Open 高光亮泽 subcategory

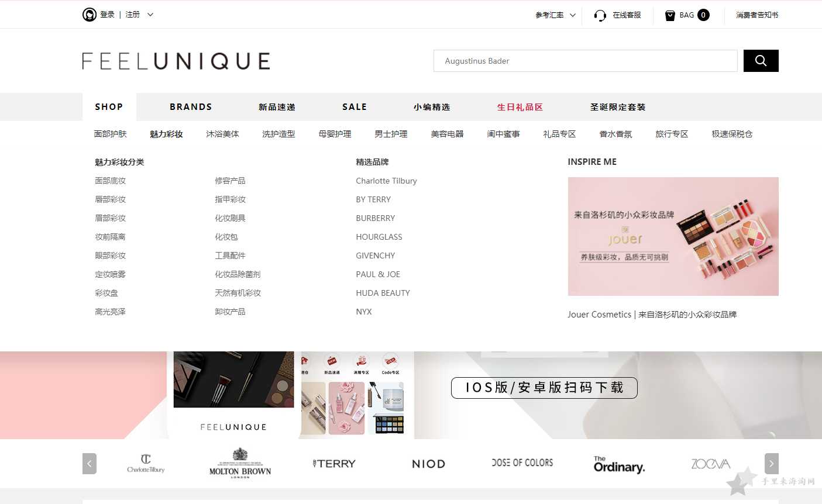tap(111, 312)
